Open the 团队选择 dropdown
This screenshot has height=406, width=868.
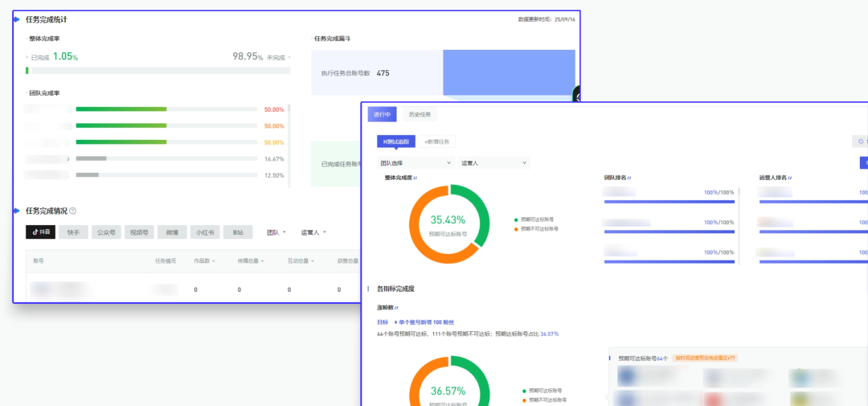(x=416, y=163)
